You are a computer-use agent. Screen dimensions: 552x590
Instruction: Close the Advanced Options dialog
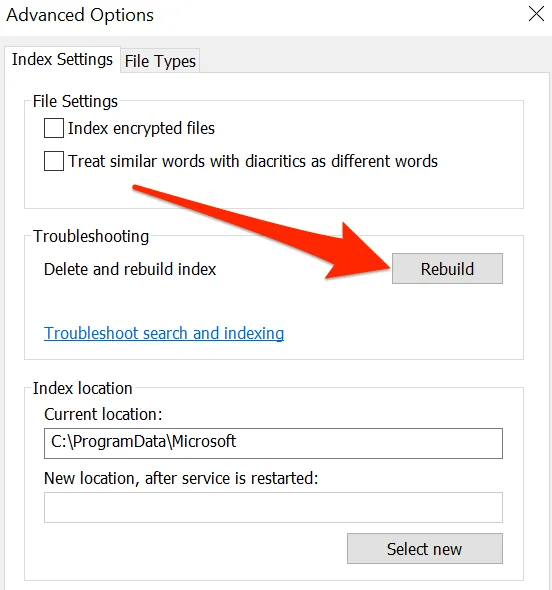(536, 14)
